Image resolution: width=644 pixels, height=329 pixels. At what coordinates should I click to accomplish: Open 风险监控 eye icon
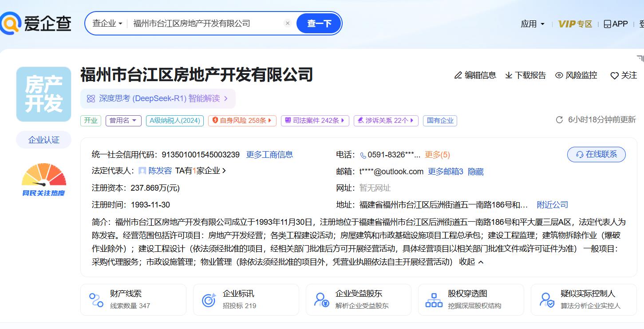pyautogui.click(x=559, y=75)
